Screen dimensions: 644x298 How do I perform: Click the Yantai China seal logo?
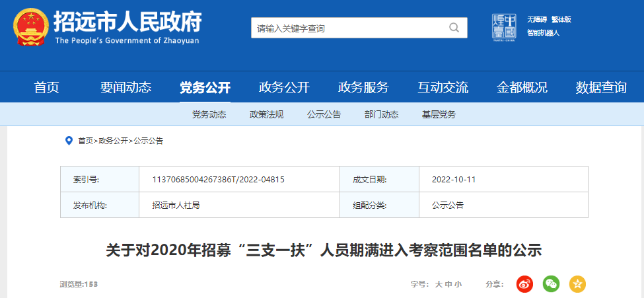pos(504,27)
